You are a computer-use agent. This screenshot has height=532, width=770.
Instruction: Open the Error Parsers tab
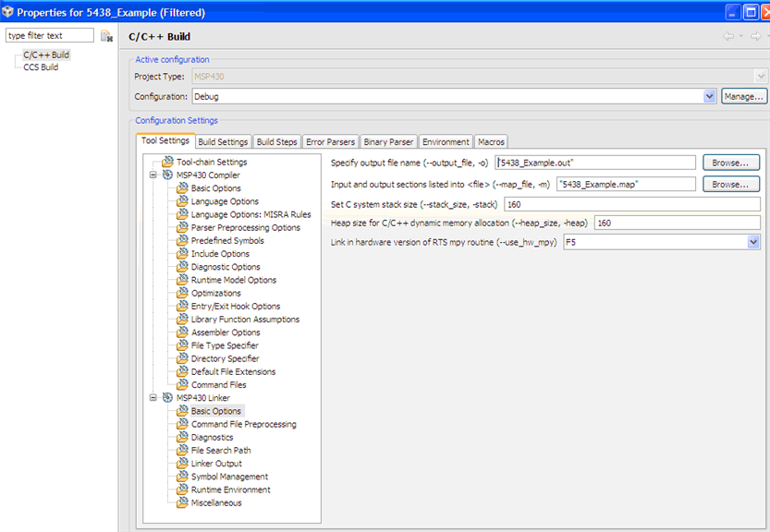point(331,142)
